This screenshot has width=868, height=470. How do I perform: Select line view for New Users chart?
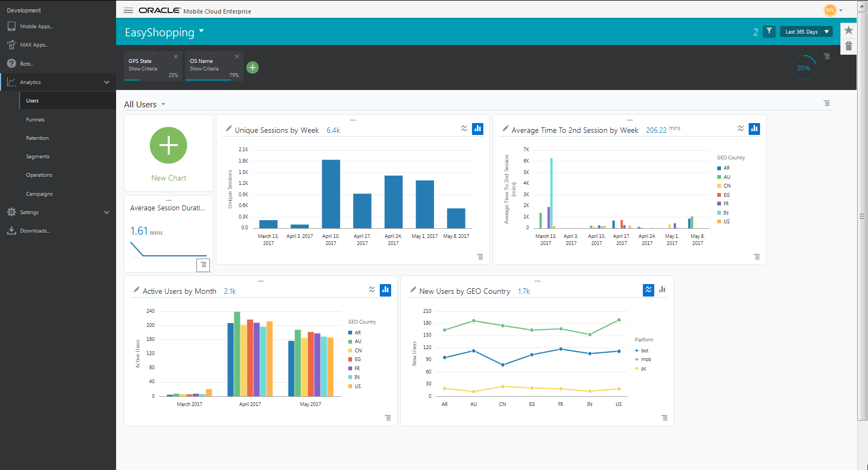tap(648, 289)
